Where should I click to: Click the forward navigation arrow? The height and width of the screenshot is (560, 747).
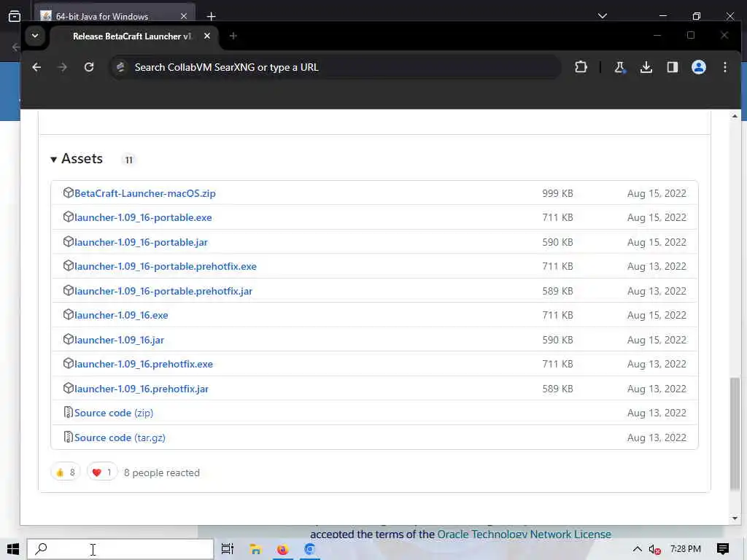pos(63,67)
